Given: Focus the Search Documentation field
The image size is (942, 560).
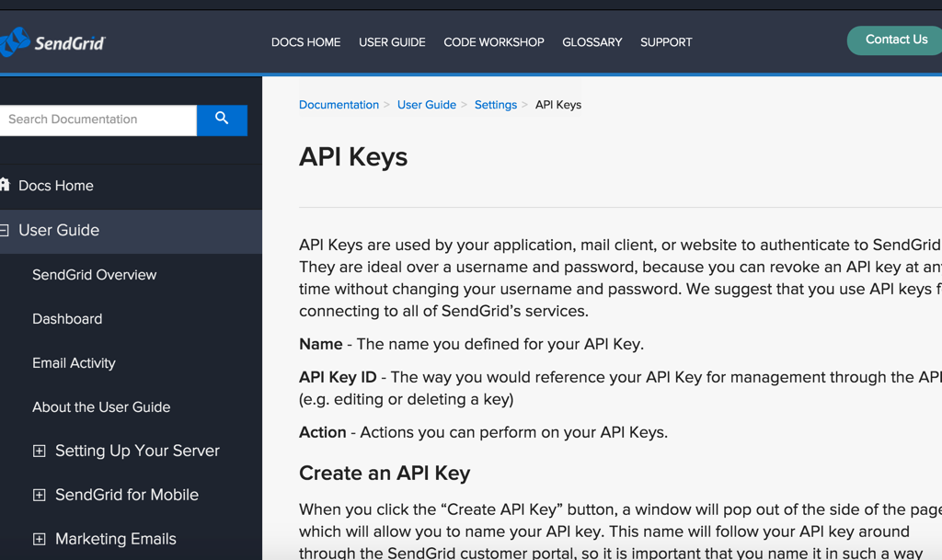Looking at the screenshot, I should (x=98, y=120).
